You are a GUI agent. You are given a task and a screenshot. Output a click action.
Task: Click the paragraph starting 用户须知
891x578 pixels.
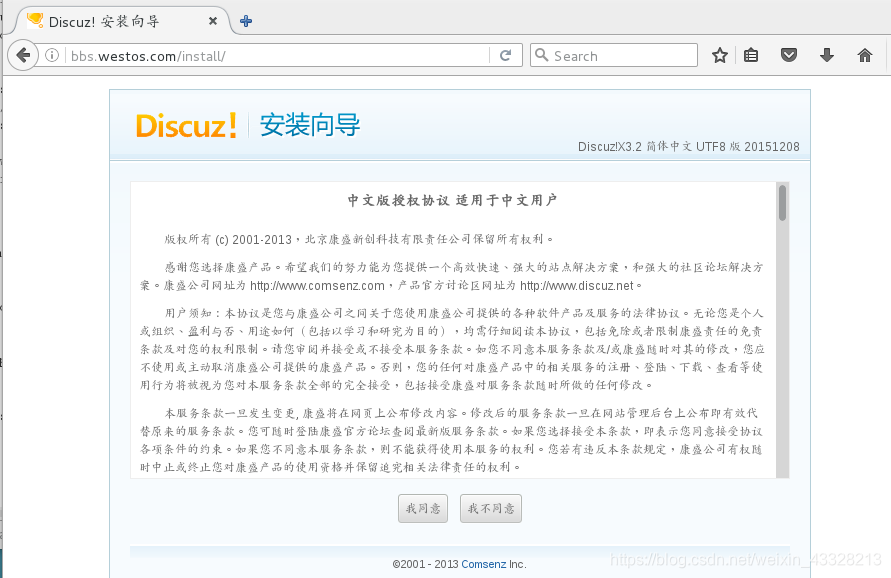pos(452,349)
